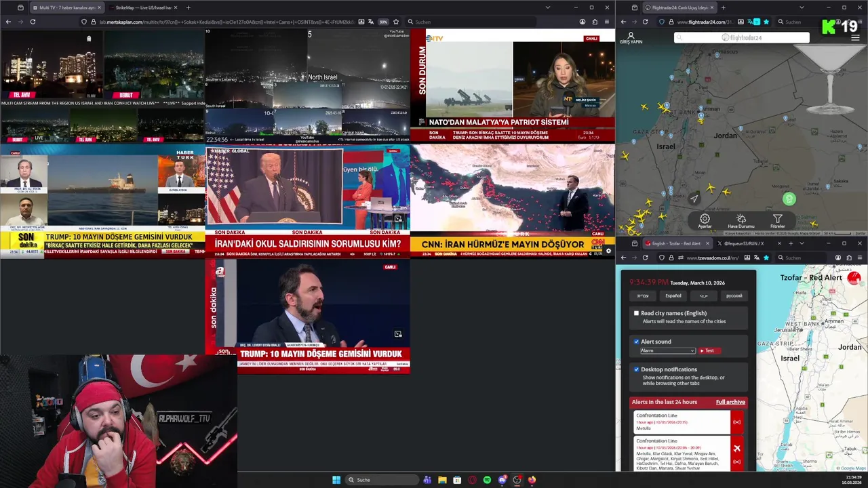Image resolution: width=868 pixels, height=488 pixels.
Task: Open the Alarm sound dropdown
Action: click(667, 350)
